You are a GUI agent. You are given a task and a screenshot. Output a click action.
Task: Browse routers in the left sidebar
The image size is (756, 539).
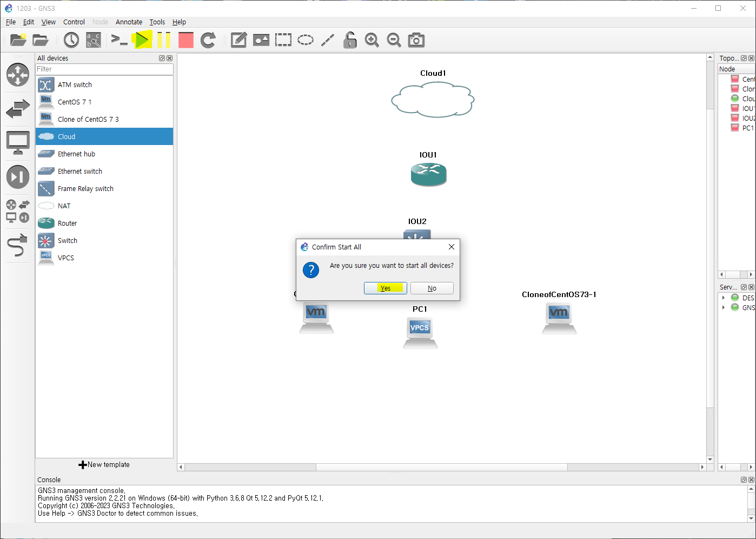(x=18, y=75)
